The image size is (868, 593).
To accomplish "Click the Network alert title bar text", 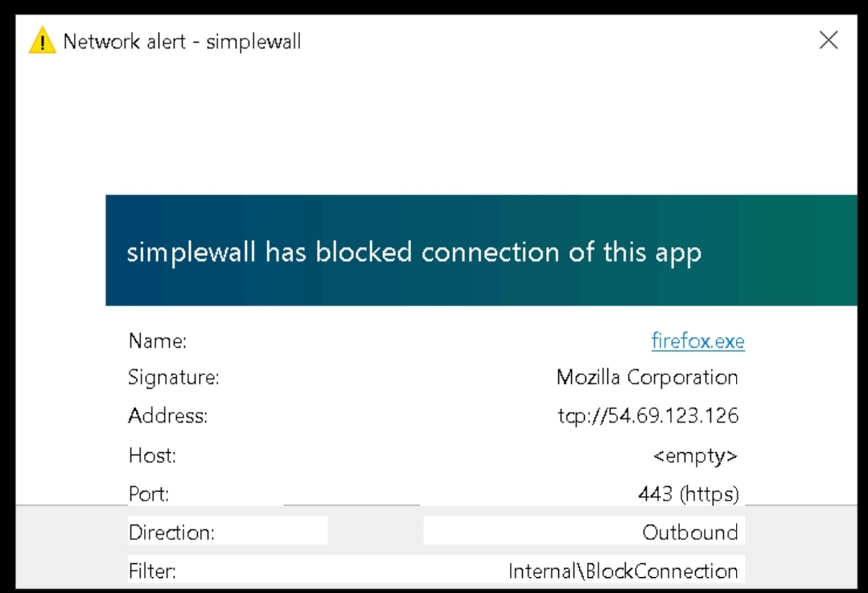I will pyautogui.click(x=183, y=42).
